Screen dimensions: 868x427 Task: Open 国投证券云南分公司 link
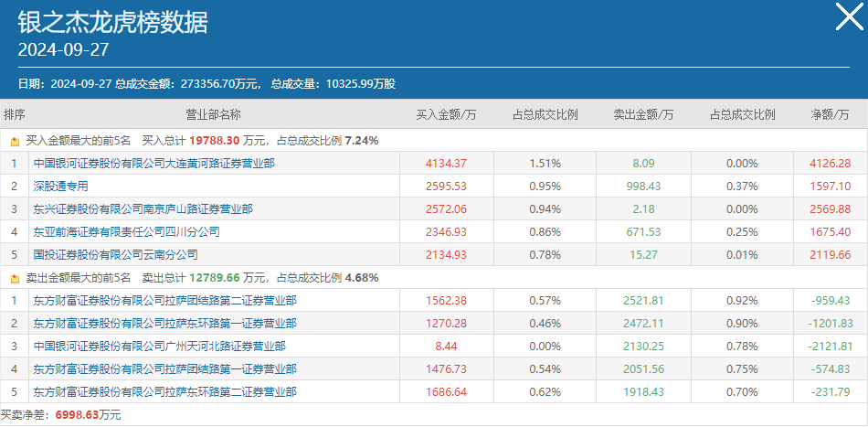[x=115, y=255]
